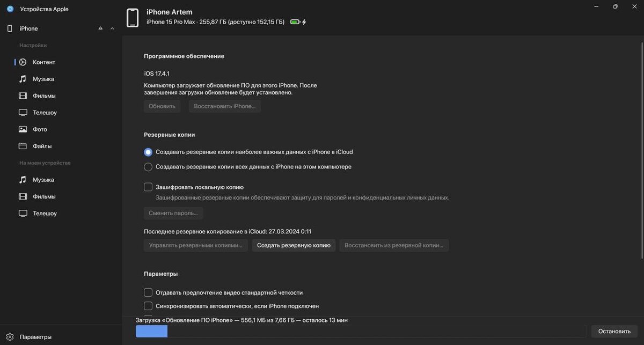Viewport: 644px width, 345px height.
Task: Click the Фильмы film icon under Настройки
Action: coord(23,96)
